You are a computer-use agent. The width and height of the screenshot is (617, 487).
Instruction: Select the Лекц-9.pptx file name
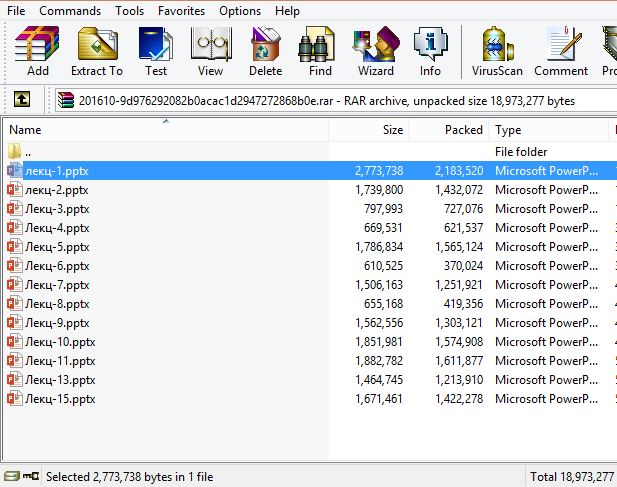[x=57, y=323]
